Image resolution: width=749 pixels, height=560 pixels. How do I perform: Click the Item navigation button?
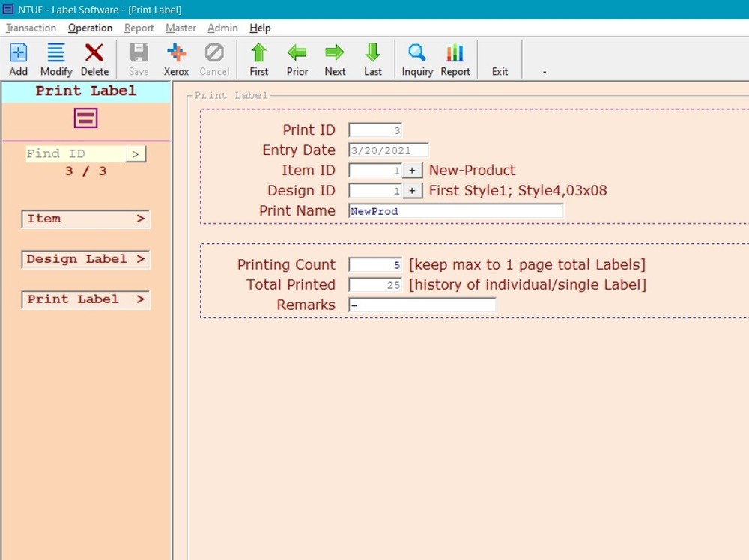pyautogui.click(x=85, y=219)
